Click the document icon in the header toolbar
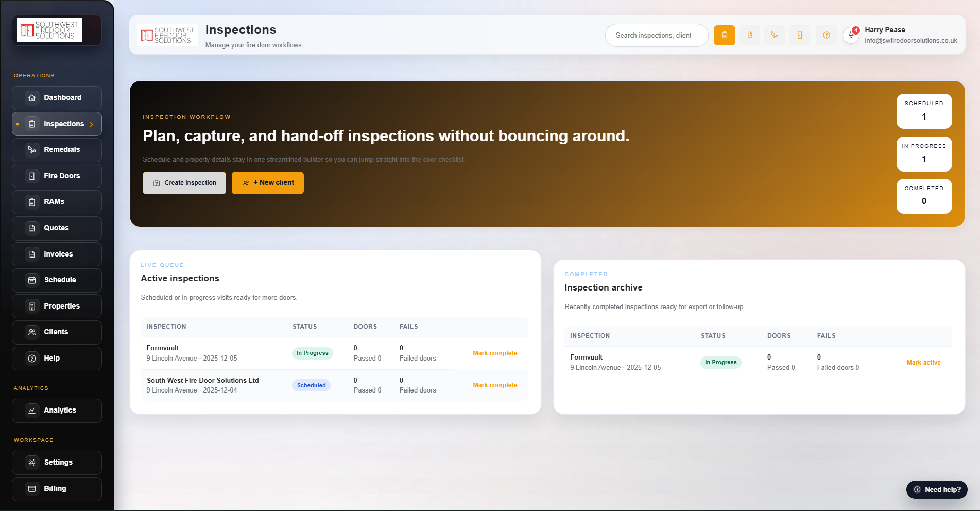Screen dimensions: 980x511 (x=750, y=35)
